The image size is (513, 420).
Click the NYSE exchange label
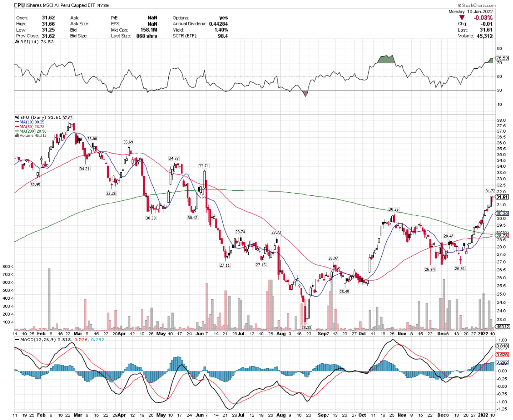pyautogui.click(x=103, y=6)
